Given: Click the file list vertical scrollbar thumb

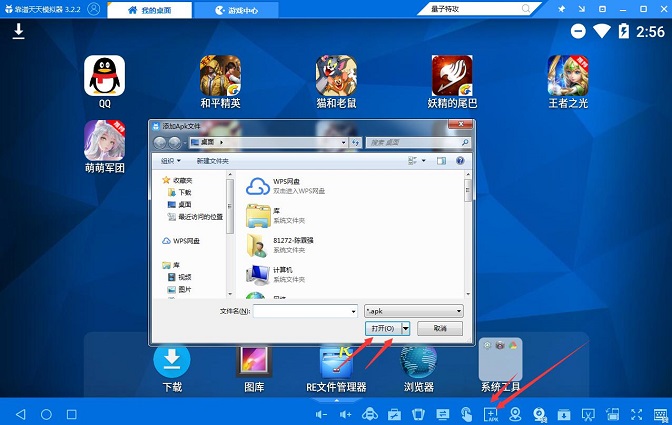Looking at the screenshot, I should tap(468, 190).
